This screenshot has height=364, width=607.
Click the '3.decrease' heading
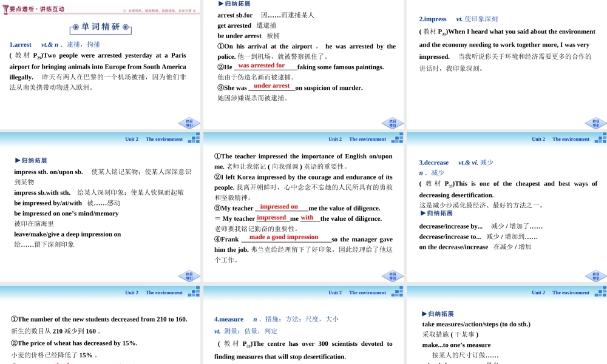[434, 163]
